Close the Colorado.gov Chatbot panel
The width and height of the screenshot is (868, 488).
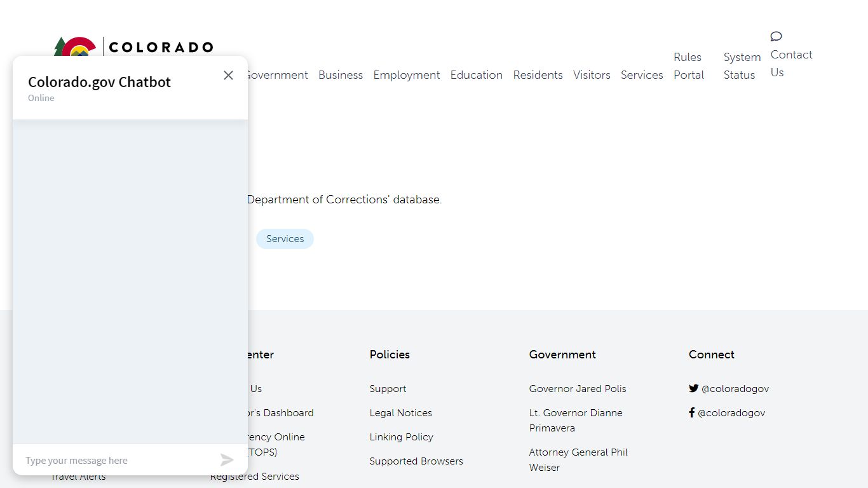pos(228,76)
